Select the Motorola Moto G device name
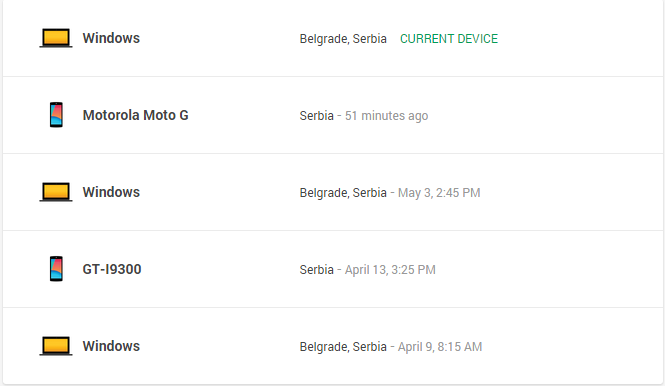Image resolution: width=665 pixels, height=386 pixels. tap(135, 115)
